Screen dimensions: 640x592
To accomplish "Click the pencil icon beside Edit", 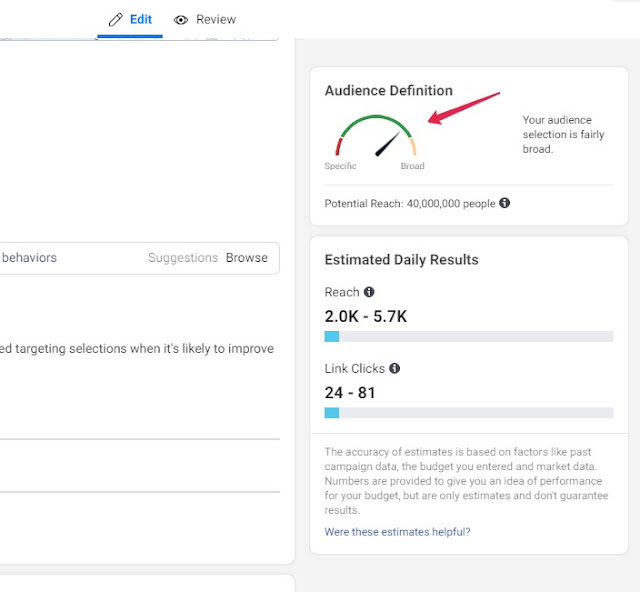I will pyautogui.click(x=116, y=19).
